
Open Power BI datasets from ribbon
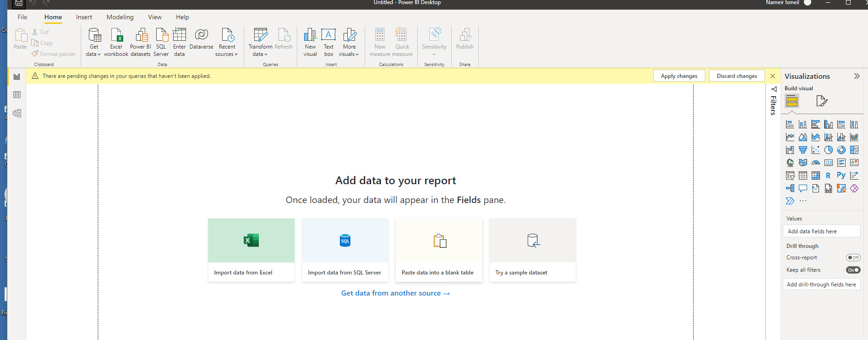click(141, 42)
